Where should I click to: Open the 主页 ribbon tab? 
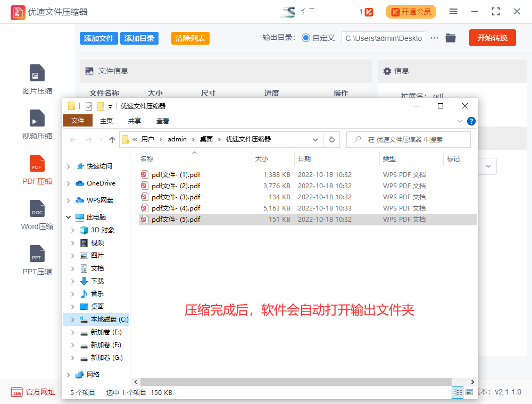click(106, 121)
